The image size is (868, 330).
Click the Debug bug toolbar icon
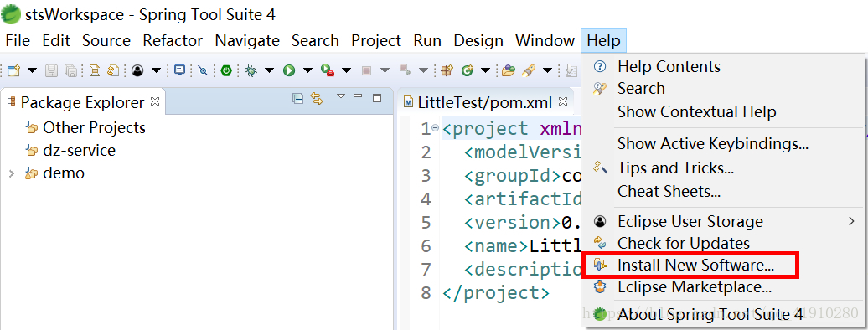(251, 70)
